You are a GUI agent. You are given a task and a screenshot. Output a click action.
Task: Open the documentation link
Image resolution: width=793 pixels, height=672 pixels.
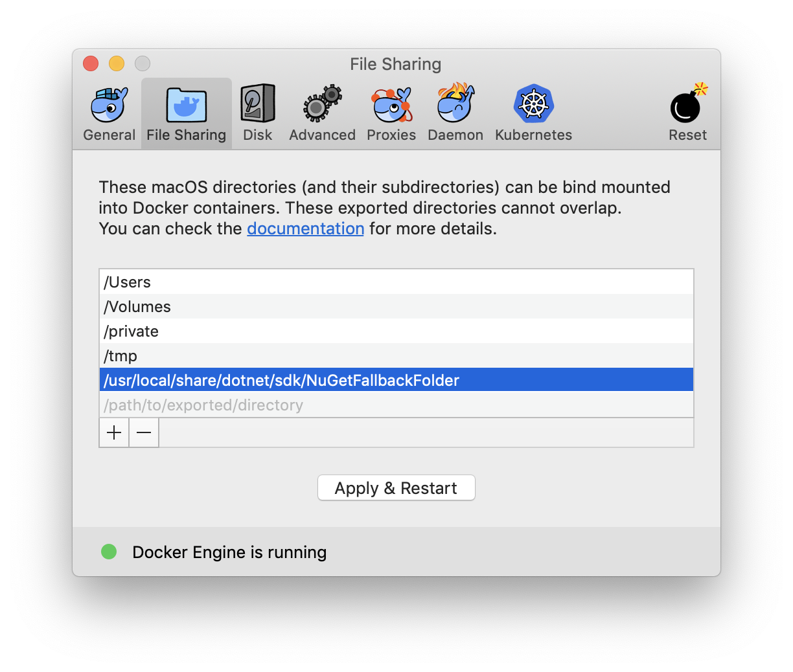[305, 229]
